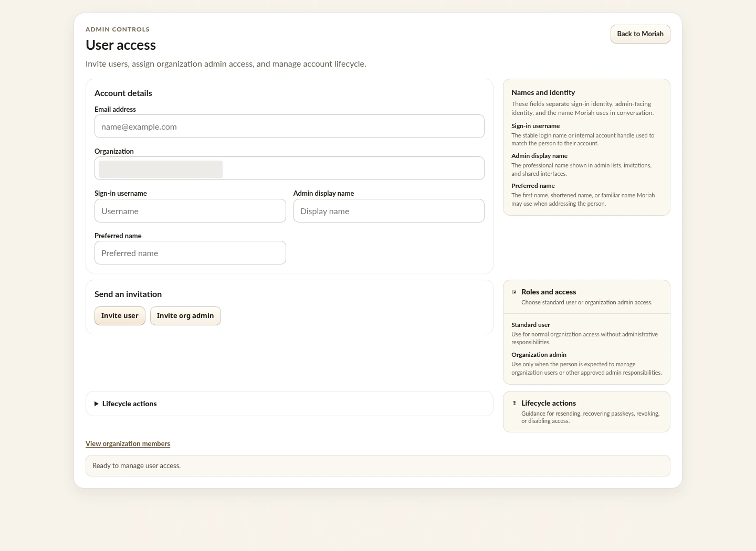
Task: Click the 'User access' page title
Action: pos(121,45)
